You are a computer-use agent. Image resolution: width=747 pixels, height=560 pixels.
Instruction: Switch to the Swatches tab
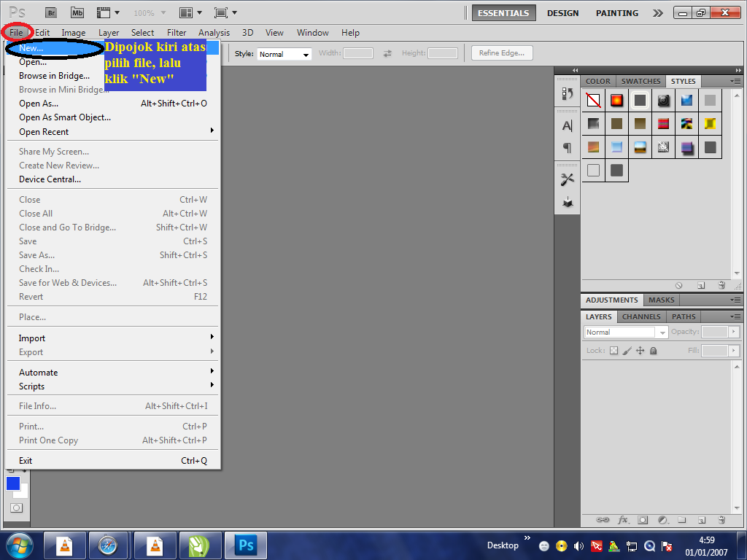pos(640,82)
